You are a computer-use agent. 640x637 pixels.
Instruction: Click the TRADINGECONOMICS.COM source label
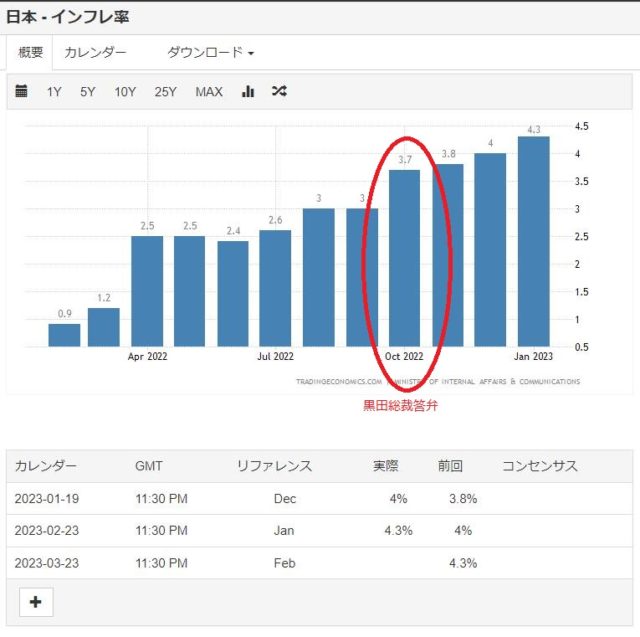(x=339, y=381)
